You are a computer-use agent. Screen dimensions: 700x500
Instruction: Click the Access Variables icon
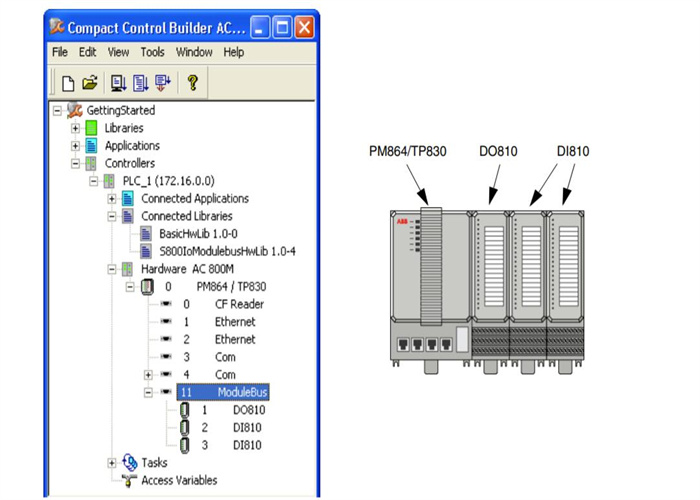129,481
